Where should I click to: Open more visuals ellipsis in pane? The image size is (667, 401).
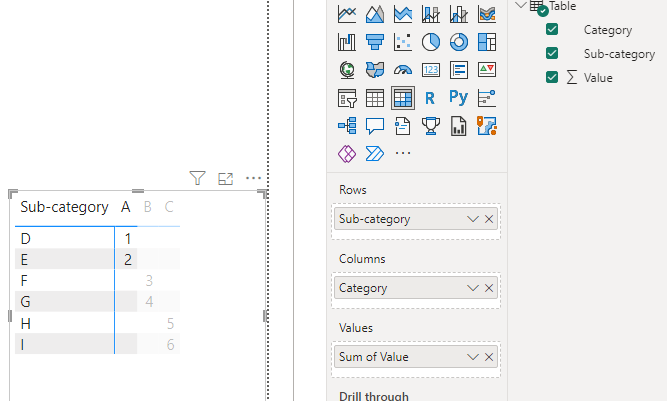402,153
